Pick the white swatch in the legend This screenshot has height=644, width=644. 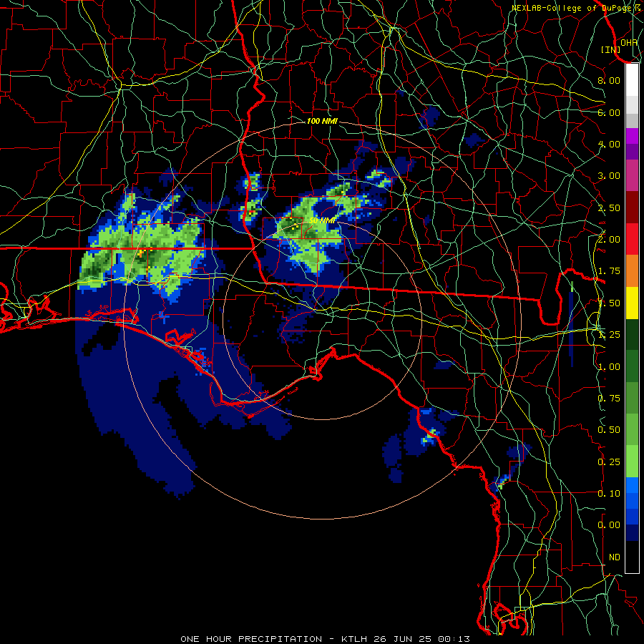[x=632, y=80]
